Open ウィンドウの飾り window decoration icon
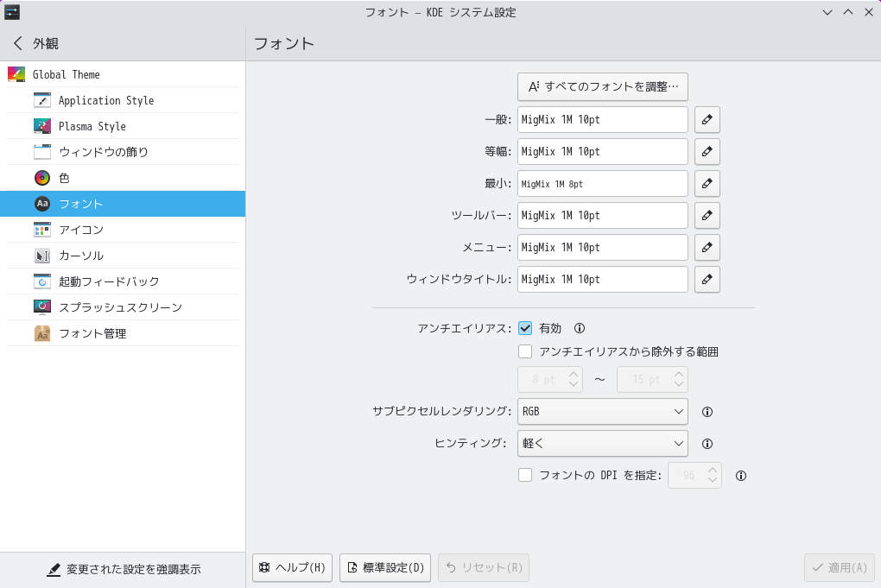Viewport: 881px width, 588px height. click(x=42, y=152)
